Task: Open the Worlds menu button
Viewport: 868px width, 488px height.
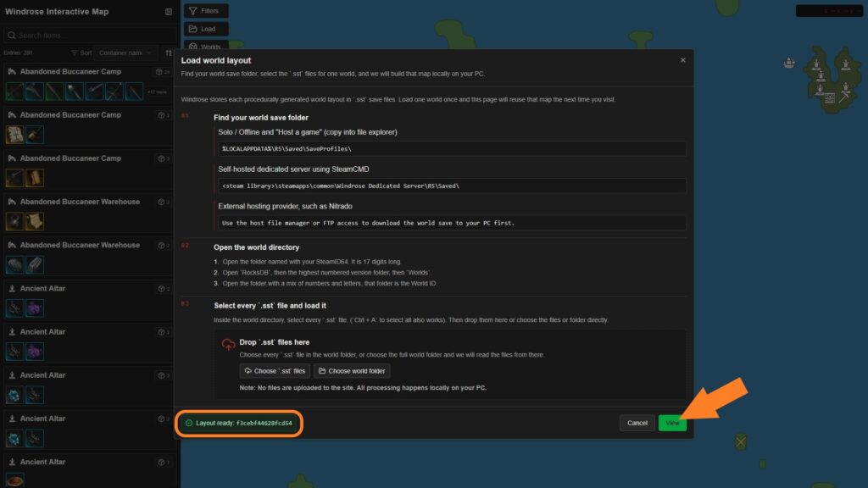Action: point(206,47)
